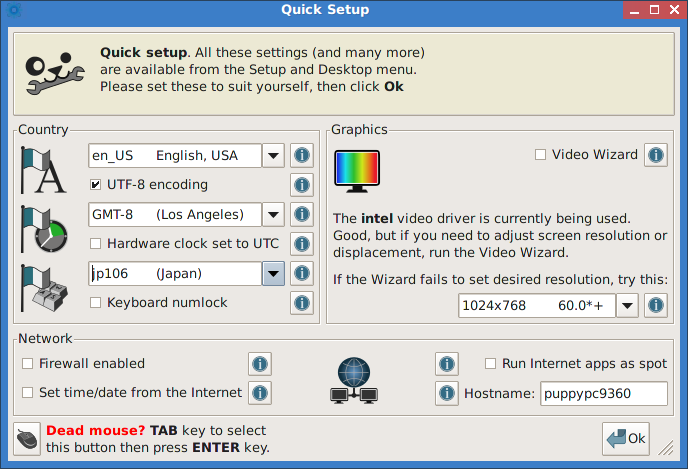Viewport: 688px width, 469px height.
Task: Expand the keyboard layout dropdown arrow for jp106
Action: [x=273, y=274]
